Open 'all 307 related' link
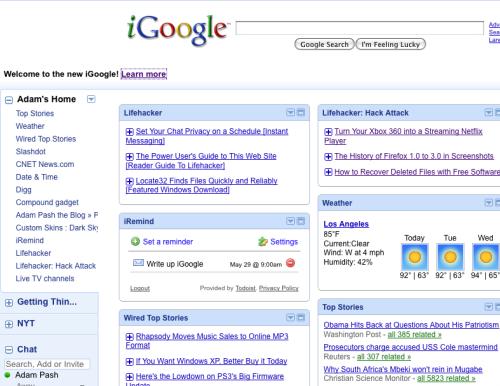This screenshot has height=386, width=500. [384, 357]
